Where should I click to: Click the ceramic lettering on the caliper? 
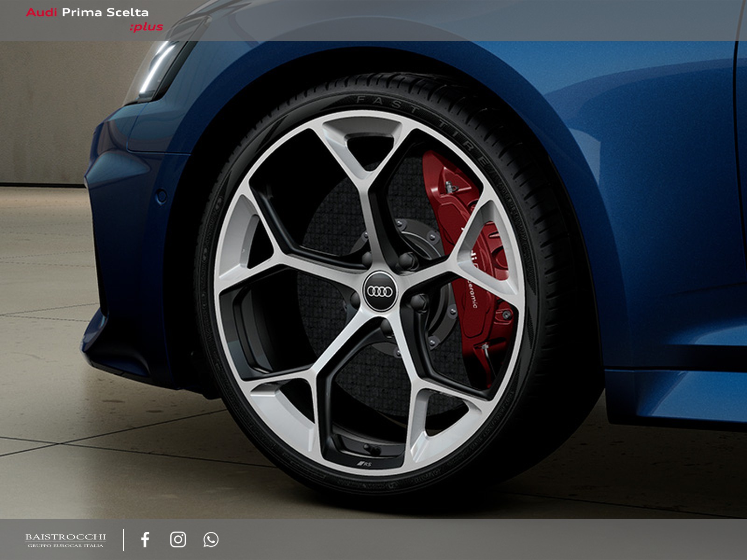pyautogui.click(x=472, y=293)
